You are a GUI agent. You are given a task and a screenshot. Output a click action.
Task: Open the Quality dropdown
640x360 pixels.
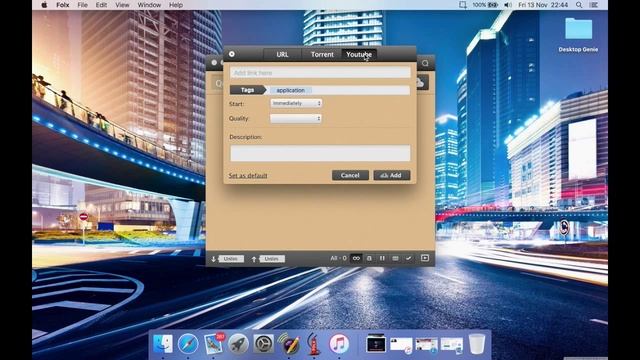point(296,118)
